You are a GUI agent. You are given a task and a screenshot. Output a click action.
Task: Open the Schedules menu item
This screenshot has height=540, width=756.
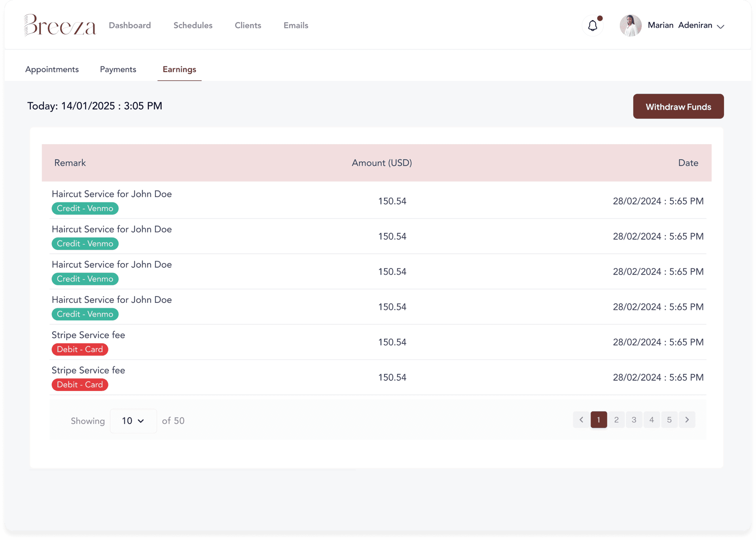193,25
